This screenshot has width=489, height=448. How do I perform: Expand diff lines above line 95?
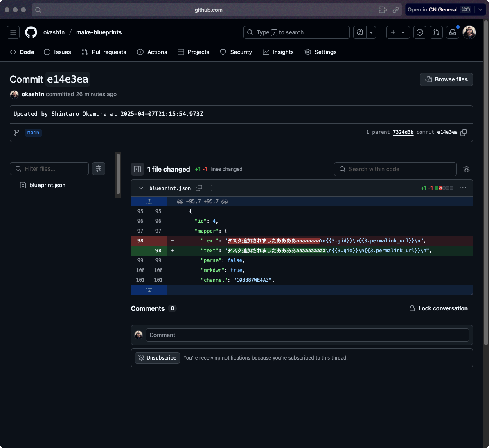point(149,201)
